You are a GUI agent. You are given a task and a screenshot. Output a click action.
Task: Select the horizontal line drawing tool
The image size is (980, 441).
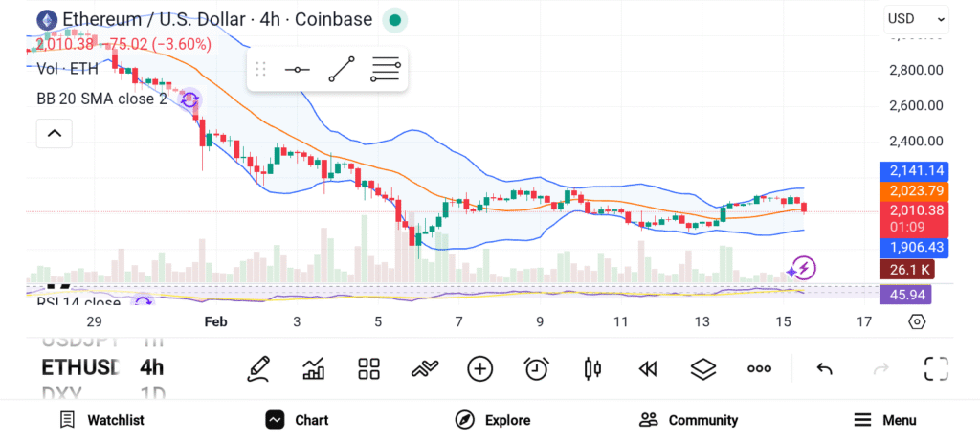298,69
